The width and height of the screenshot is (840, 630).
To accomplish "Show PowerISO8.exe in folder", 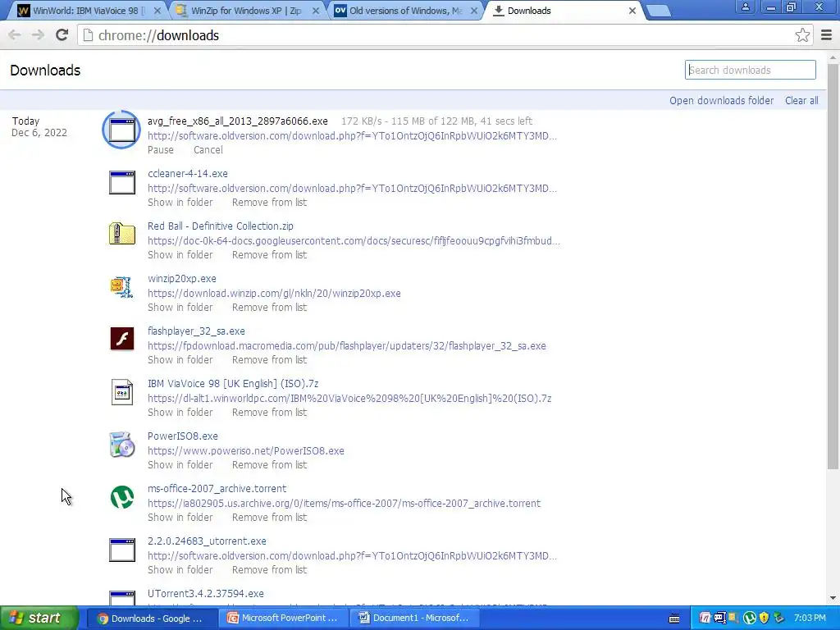I will coord(180,465).
